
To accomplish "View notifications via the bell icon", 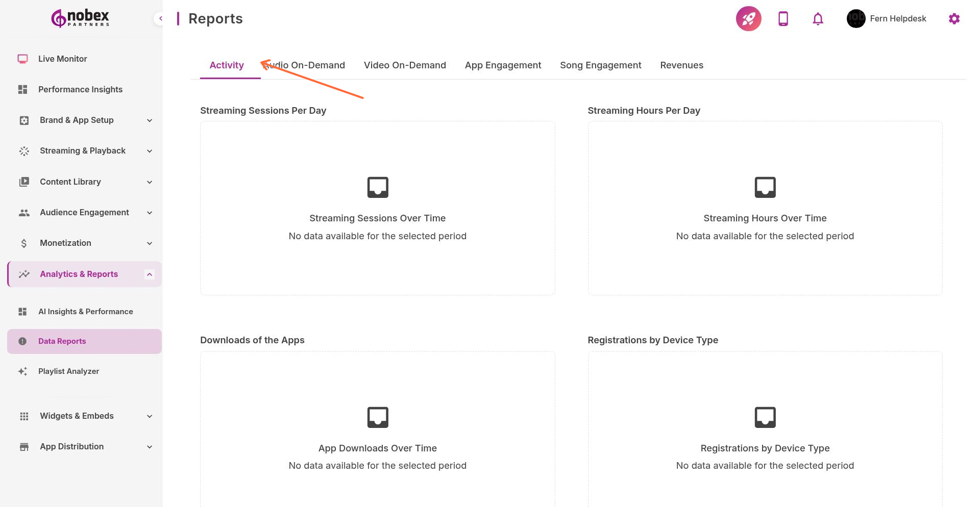I will (817, 18).
